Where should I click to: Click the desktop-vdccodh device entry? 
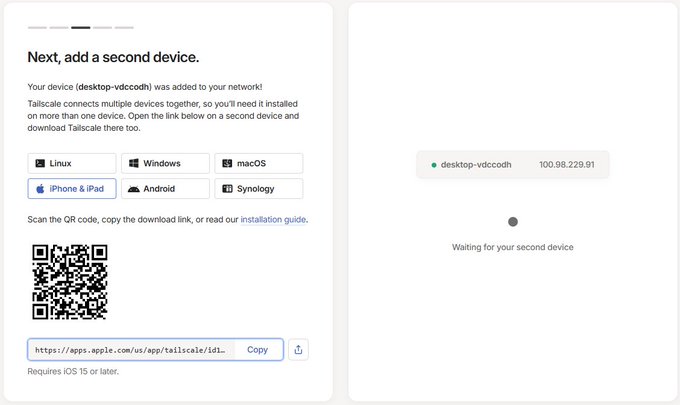coord(513,165)
